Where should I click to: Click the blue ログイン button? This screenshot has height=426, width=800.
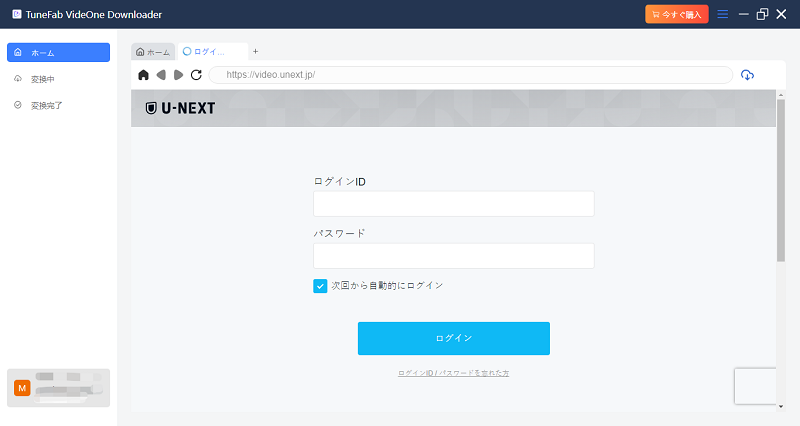click(x=454, y=338)
